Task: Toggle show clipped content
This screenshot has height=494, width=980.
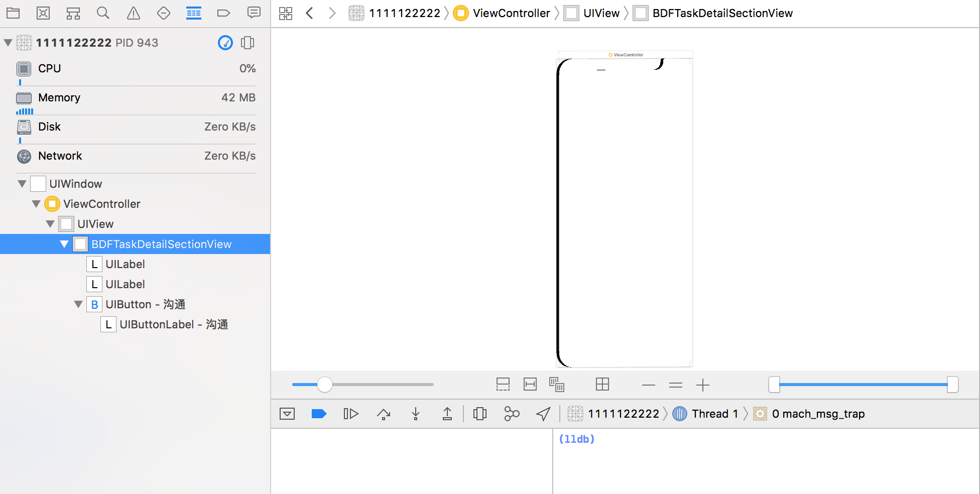Action: click(x=503, y=385)
